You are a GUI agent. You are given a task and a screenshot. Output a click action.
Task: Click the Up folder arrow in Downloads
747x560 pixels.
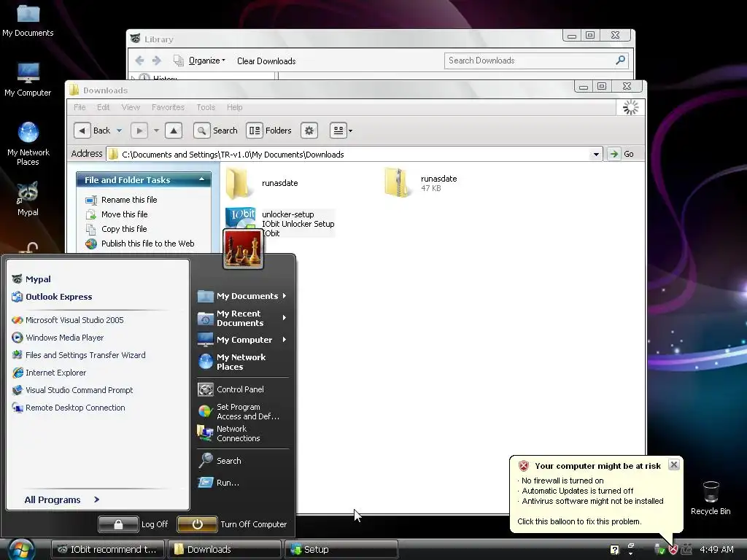point(174,131)
